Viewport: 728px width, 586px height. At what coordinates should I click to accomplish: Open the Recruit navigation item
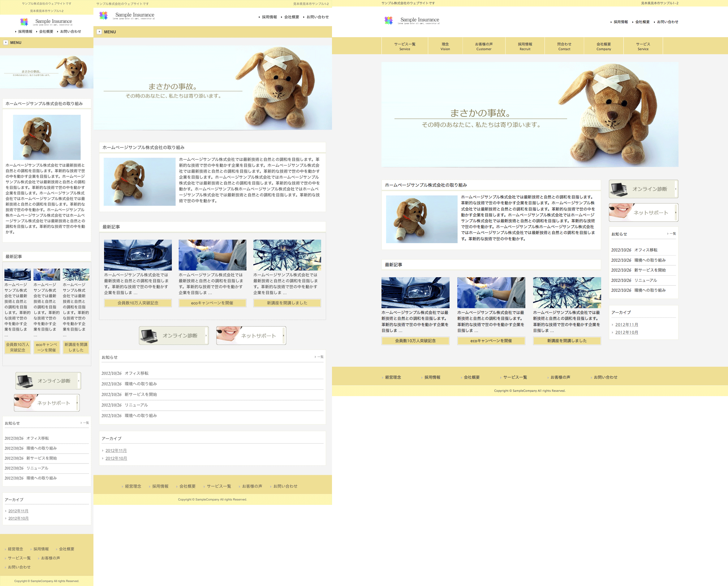(x=525, y=46)
